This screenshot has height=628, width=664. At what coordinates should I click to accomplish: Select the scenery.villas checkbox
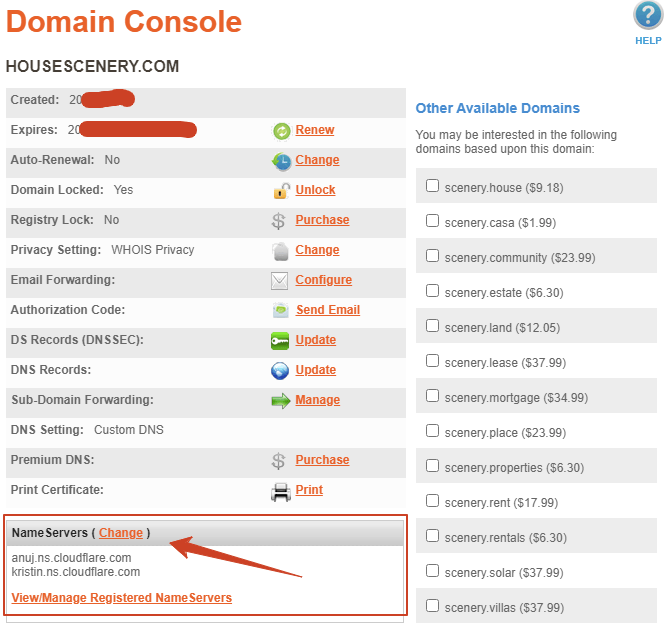click(432, 606)
